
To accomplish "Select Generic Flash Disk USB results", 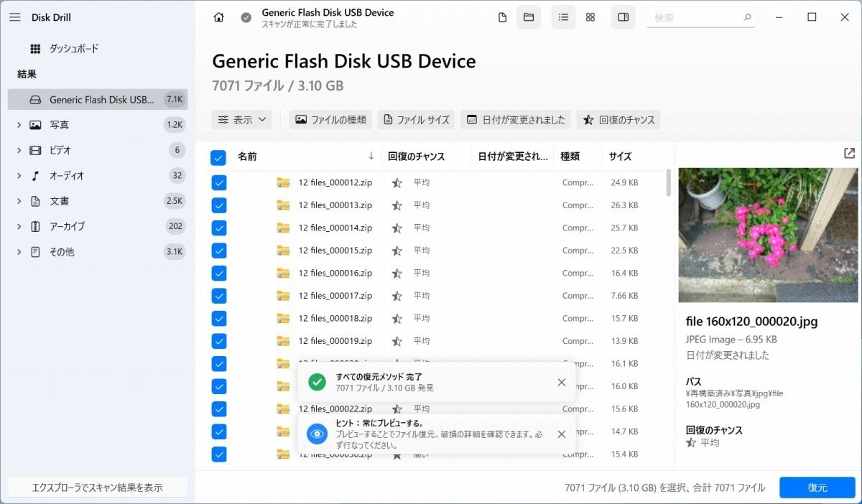I will point(98,100).
